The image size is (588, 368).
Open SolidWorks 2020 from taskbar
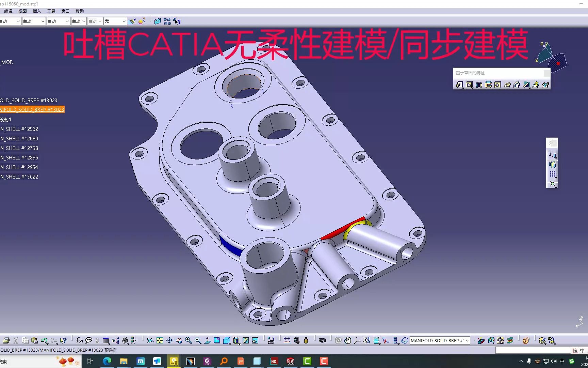click(290, 361)
